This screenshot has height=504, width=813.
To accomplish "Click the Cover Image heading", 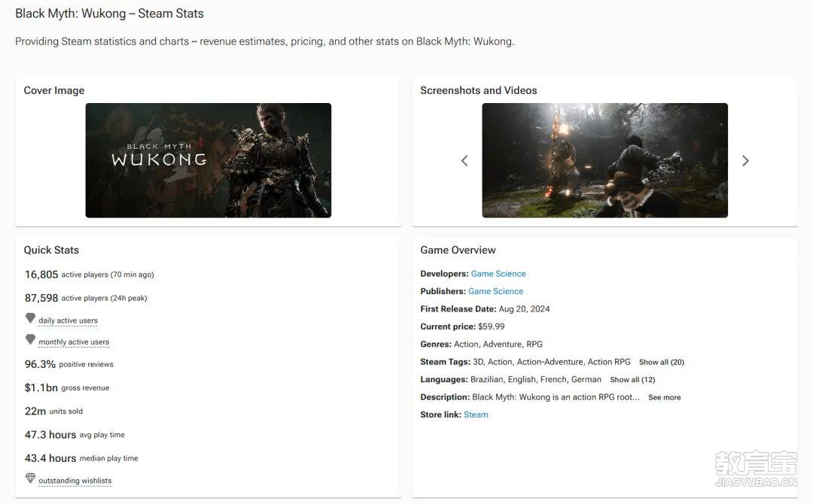I will tap(54, 90).
